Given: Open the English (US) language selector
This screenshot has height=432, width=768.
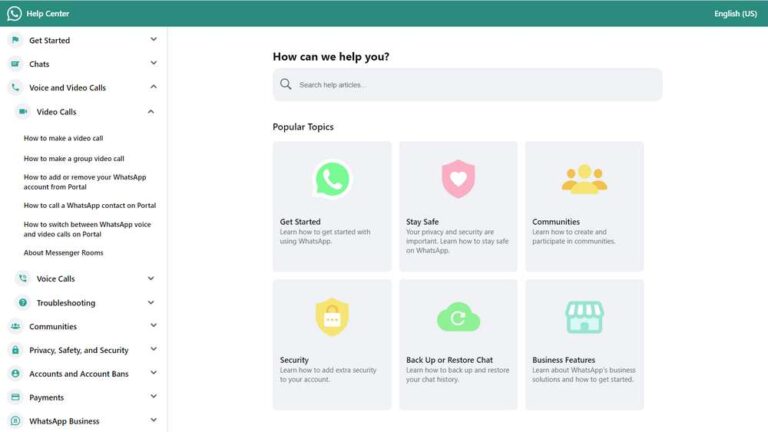Looking at the screenshot, I should 735,13.
